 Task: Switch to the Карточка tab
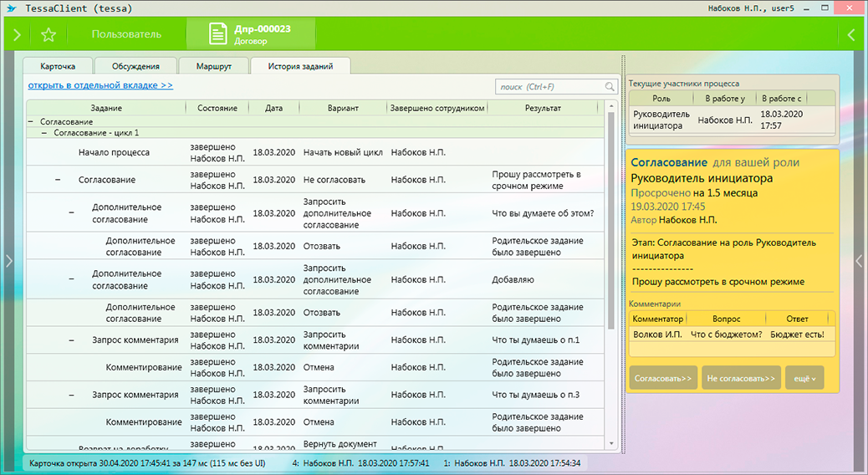click(58, 66)
